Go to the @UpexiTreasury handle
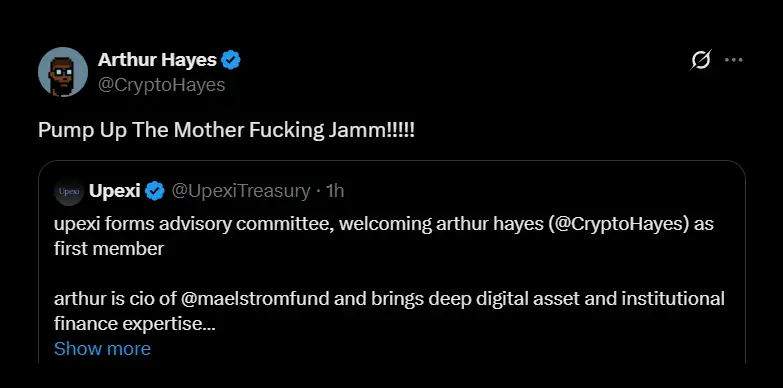Image resolution: width=783 pixels, height=388 pixels. 241,191
